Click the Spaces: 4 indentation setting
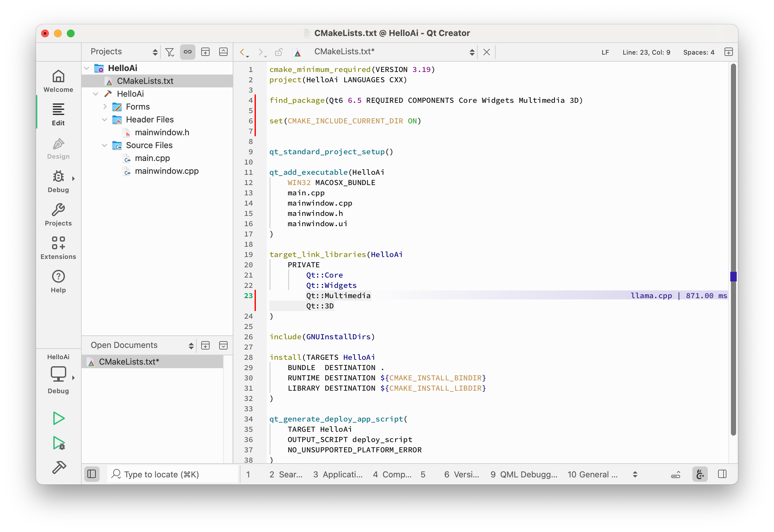Viewport: 774px width, 532px height. tap(699, 52)
